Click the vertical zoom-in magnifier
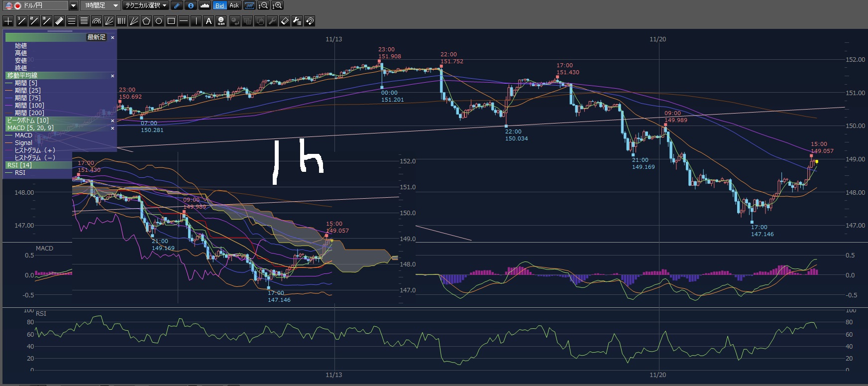 pos(277,5)
